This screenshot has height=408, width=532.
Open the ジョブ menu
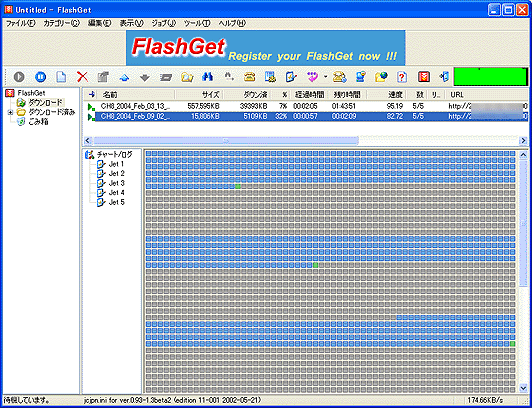coord(164,23)
